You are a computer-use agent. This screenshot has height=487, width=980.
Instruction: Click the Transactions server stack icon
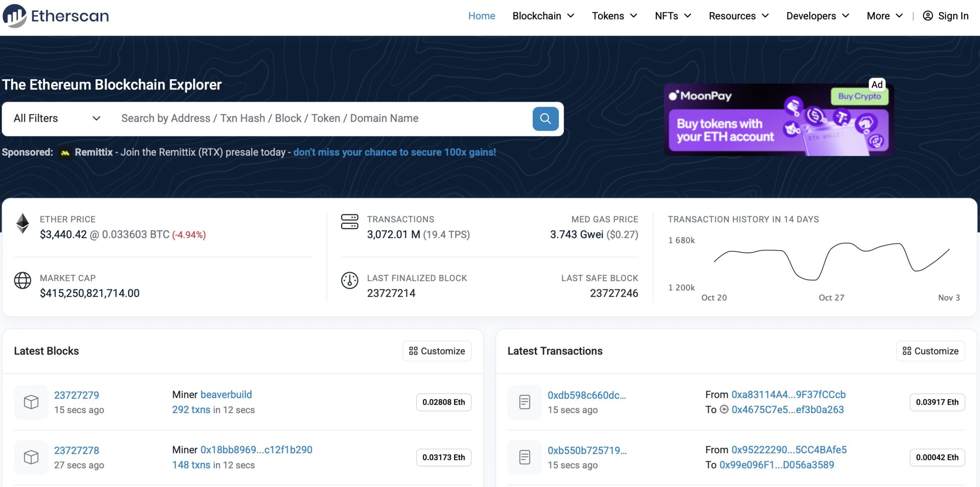pos(350,222)
